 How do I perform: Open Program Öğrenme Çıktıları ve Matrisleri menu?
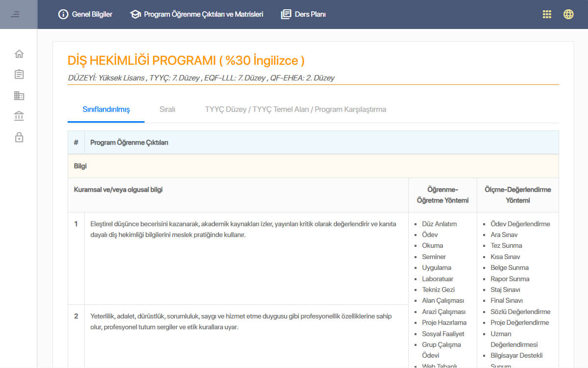196,14
